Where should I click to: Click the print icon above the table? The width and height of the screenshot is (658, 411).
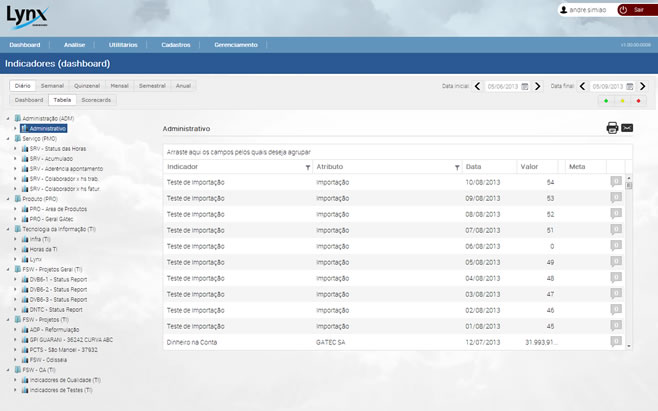(612, 128)
